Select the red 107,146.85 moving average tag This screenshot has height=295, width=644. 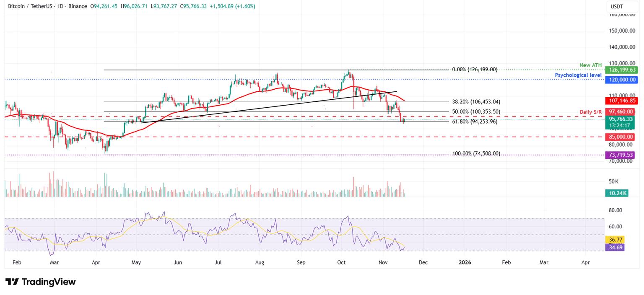pyautogui.click(x=620, y=101)
